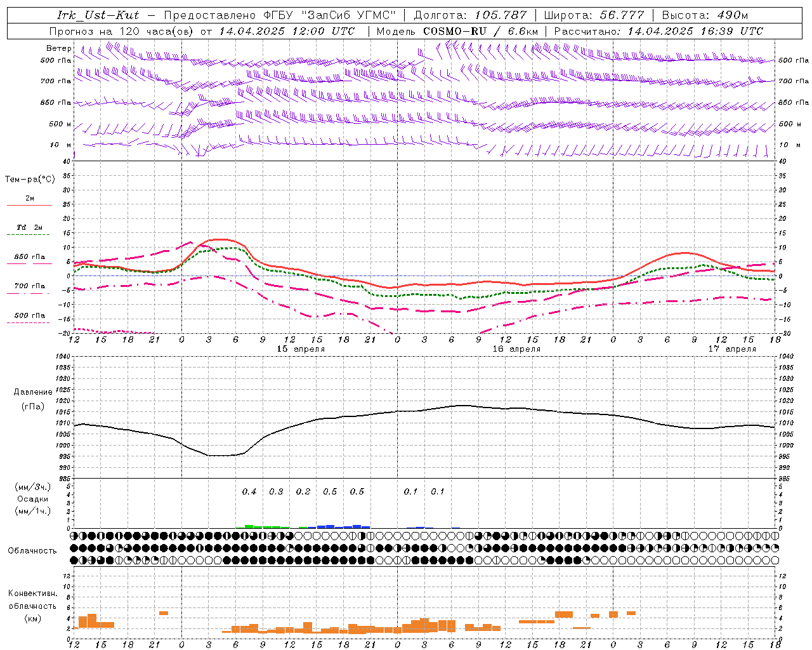Click the Осадки precipitation label
The width and height of the screenshot is (812, 650).
[x=33, y=499]
